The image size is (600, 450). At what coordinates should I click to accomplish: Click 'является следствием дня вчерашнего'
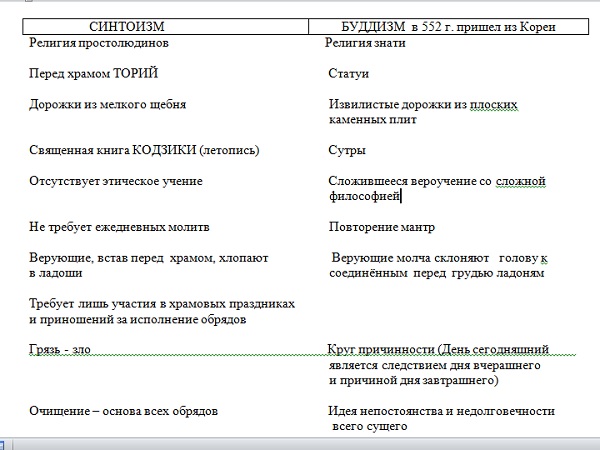[435, 365]
